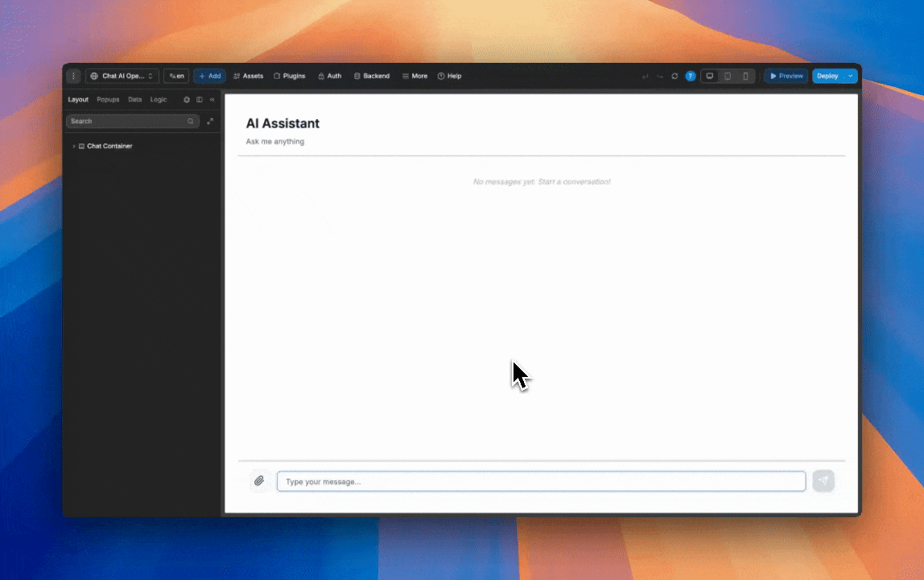Click the magnifier icon in Search
924x580 pixels.
pos(190,121)
